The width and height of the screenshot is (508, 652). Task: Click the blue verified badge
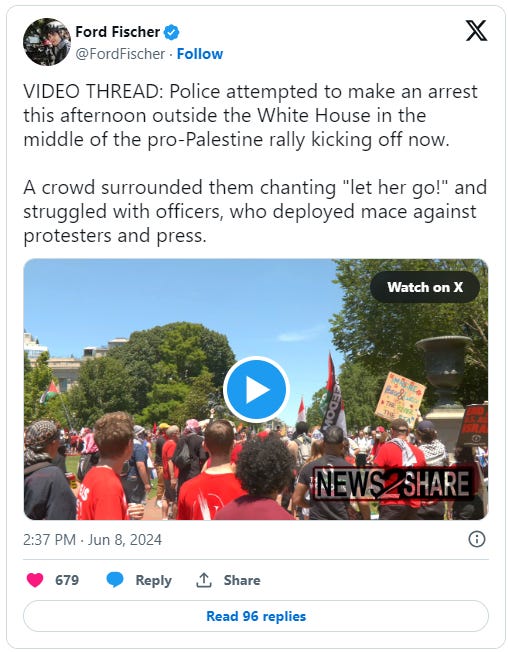[x=171, y=32]
